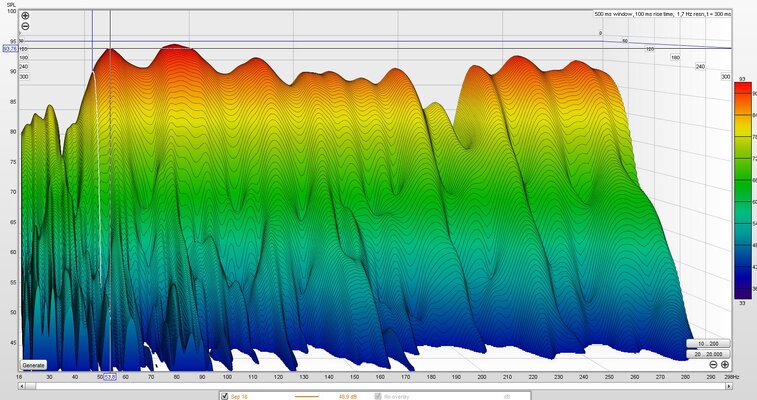Screen dimensions: 757x400
Task: Zoom out vertically on the SPL axis
Action: [x=25, y=27]
